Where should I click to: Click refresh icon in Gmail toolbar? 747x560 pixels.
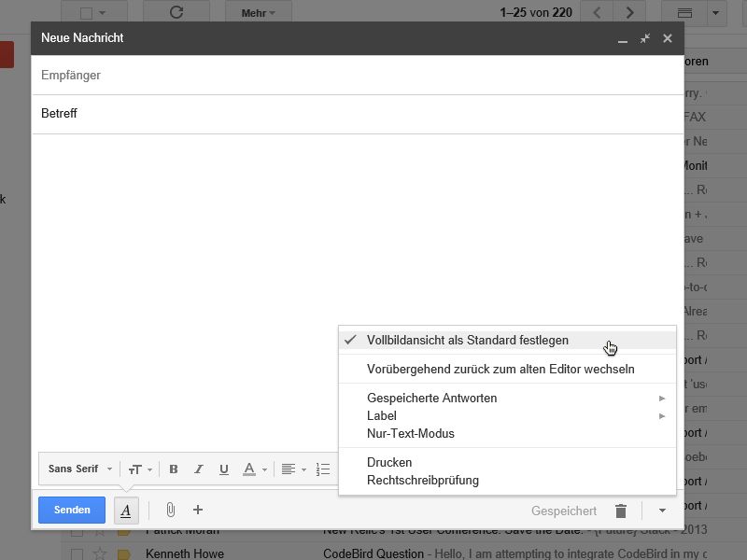point(176,12)
